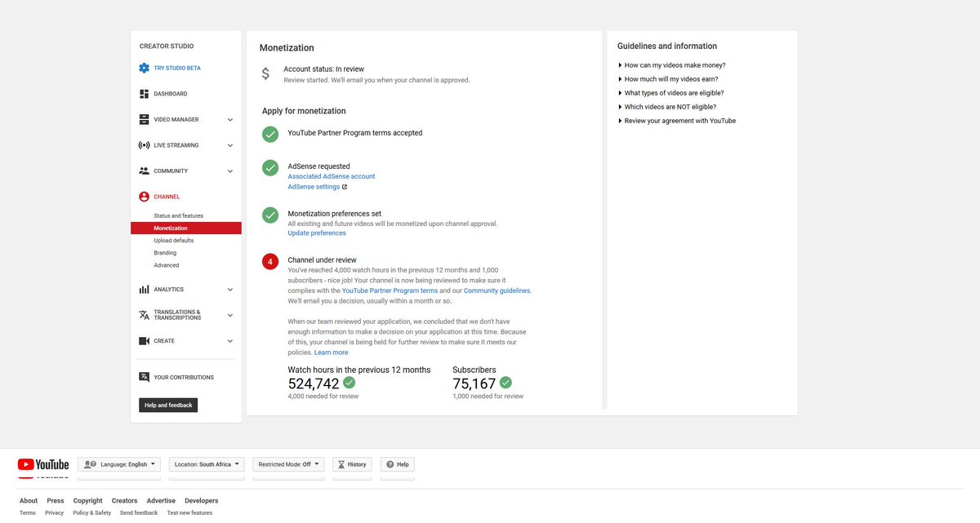Open the Community guidelines link
This screenshot has height=523, width=980.
(x=497, y=290)
